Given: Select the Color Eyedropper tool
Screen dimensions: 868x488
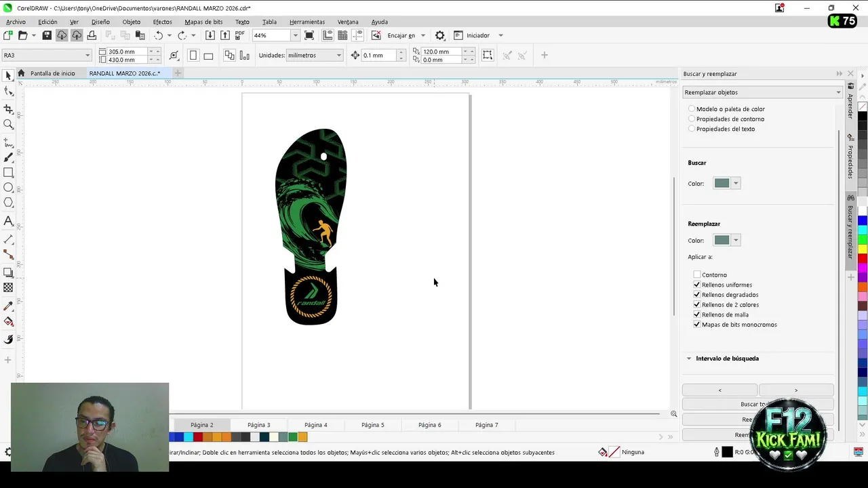Looking at the screenshot, I should coord(8,306).
